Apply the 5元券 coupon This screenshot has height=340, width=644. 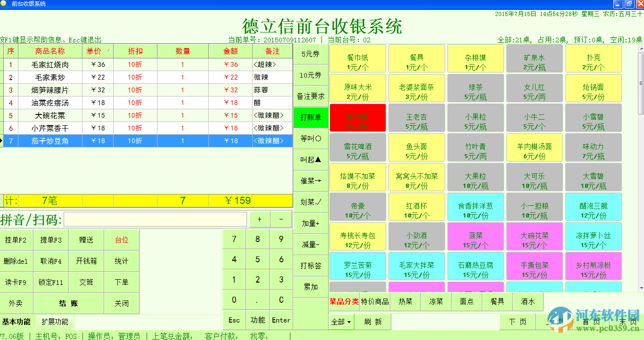click(310, 54)
